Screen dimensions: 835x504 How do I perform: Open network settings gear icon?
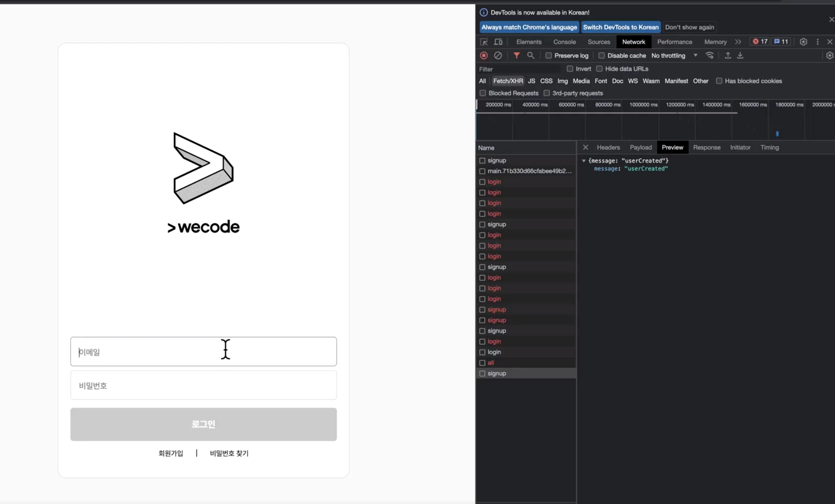click(830, 56)
